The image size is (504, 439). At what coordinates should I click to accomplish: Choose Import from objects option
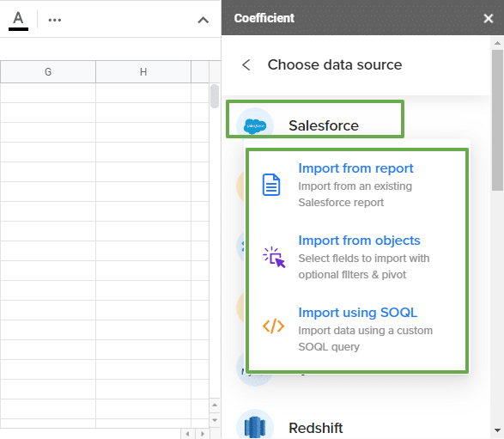click(359, 241)
